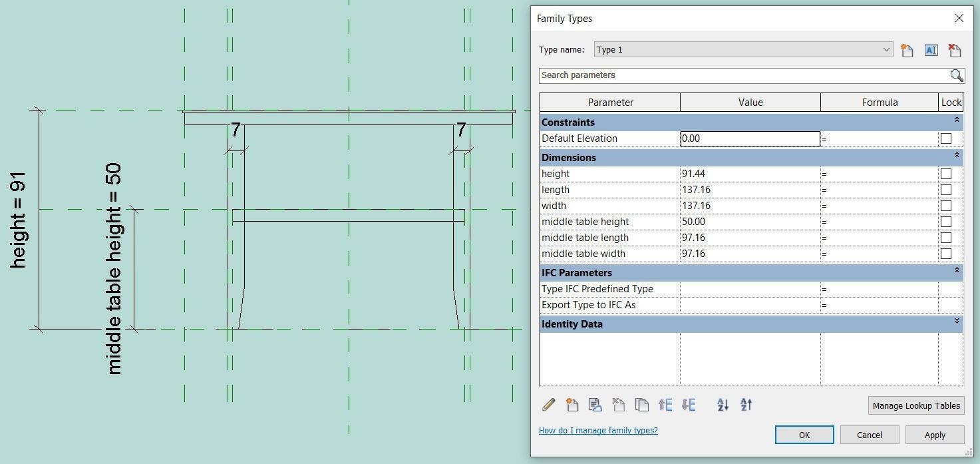Click the formula cell for length
Viewport: 980px width, 464px height.
tap(880, 190)
